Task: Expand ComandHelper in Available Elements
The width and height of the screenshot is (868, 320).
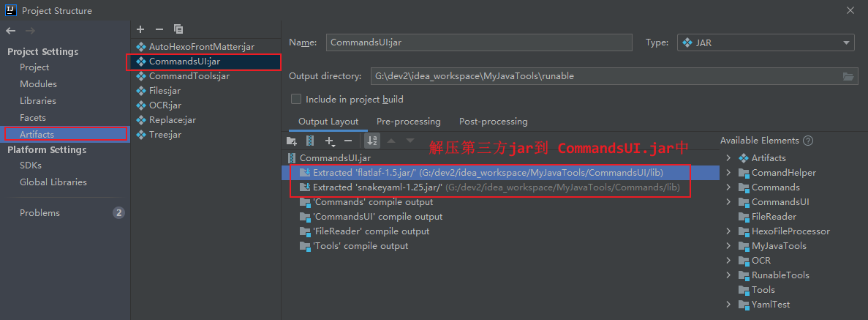Action: coord(728,173)
